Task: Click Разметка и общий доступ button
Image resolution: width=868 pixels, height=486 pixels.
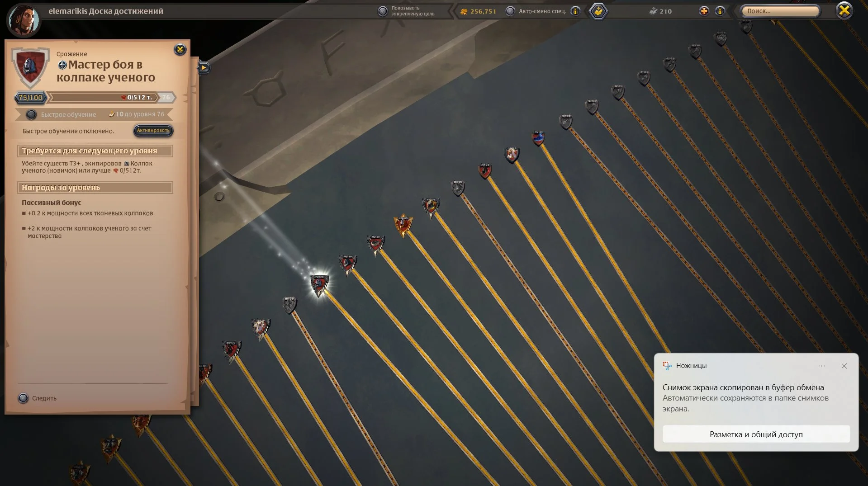Action: pyautogui.click(x=756, y=434)
